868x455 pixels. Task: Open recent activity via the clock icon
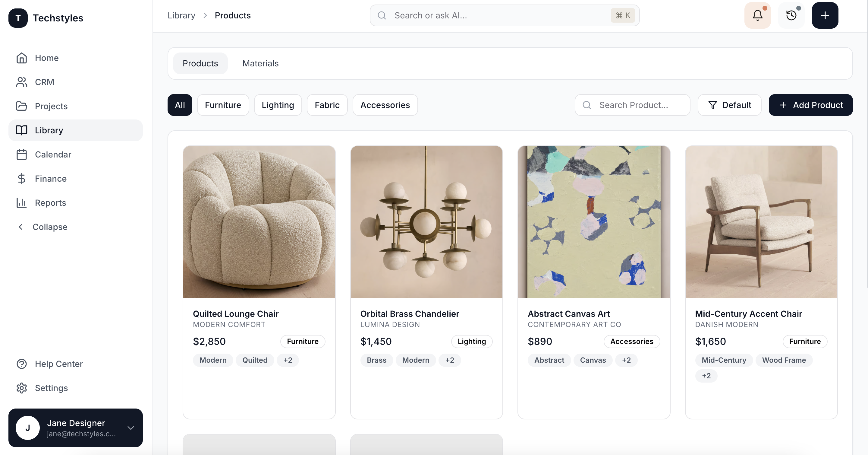tap(791, 15)
